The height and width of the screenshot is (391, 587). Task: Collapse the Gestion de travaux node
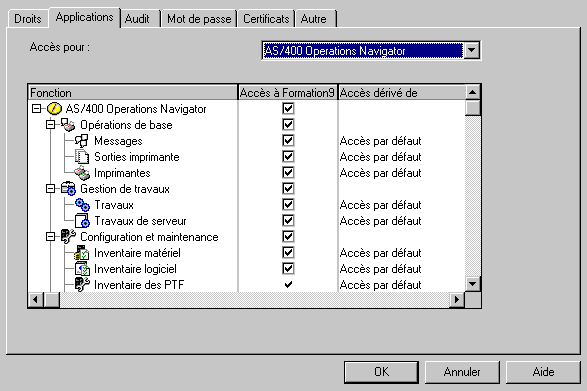tap(50, 188)
